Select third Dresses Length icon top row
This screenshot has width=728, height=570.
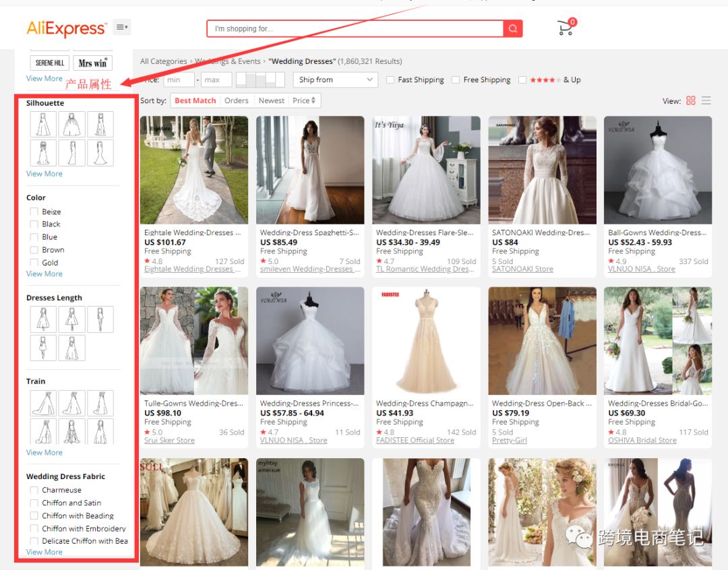click(x=100, y=319)
